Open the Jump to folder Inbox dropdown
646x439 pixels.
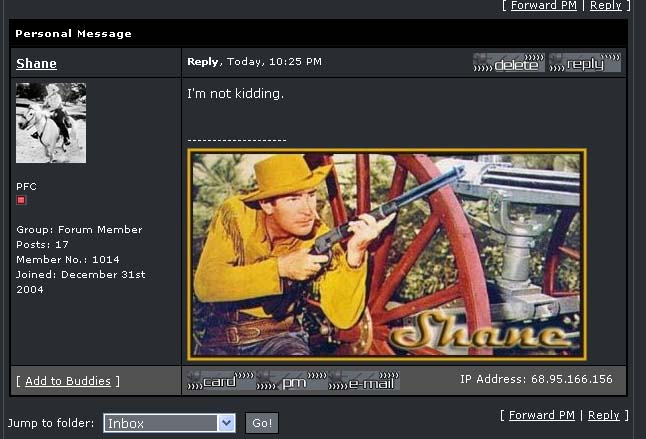click(169, 423)
